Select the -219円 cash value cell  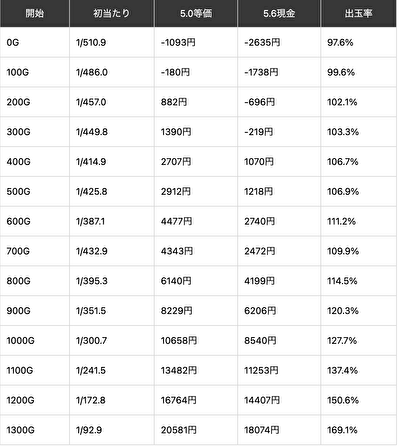pyautogui.click(x=279, y=132)
